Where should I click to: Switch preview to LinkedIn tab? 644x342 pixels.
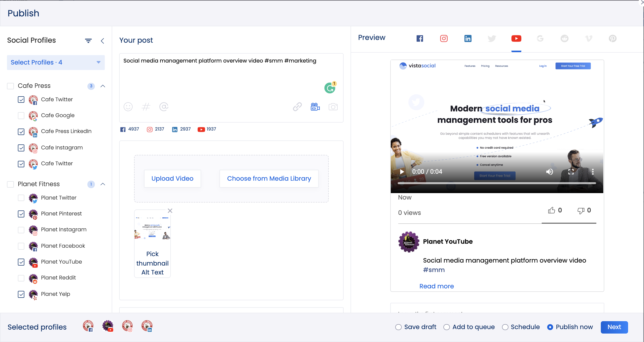pyautogui.click(x=468, y=38)
